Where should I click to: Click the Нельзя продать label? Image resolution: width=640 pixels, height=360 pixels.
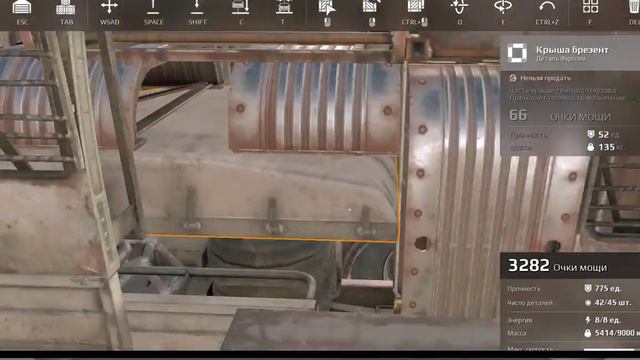point(545,78)
